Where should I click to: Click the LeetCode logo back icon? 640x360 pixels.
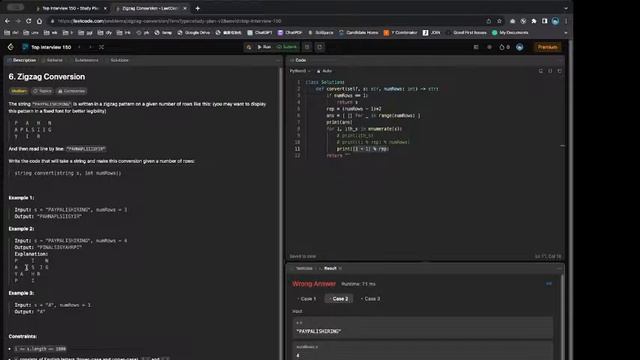pos(11,47)
